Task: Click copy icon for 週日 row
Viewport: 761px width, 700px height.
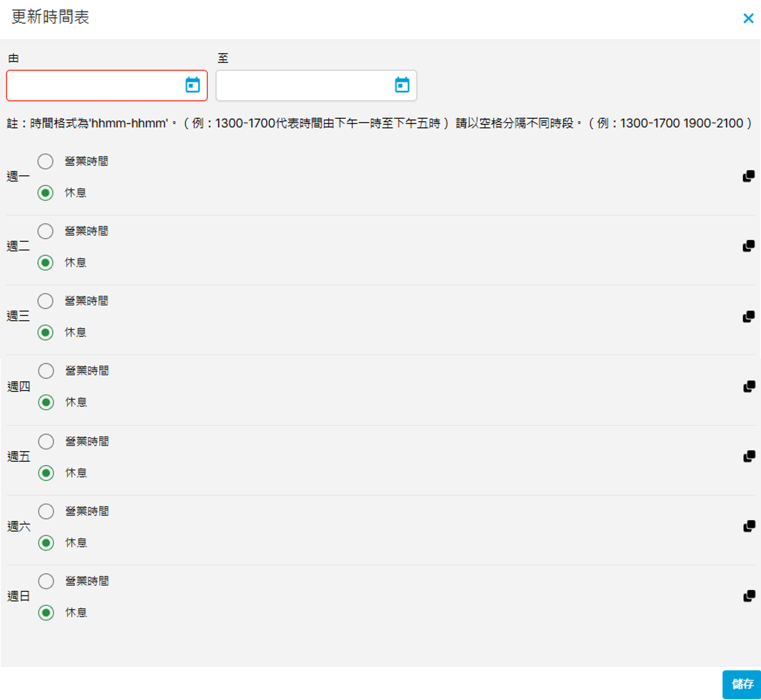Action: pos(749,596)
